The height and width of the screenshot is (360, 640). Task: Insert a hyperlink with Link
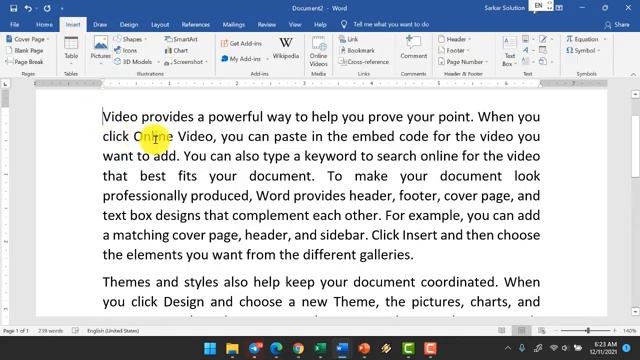point(348,39)
